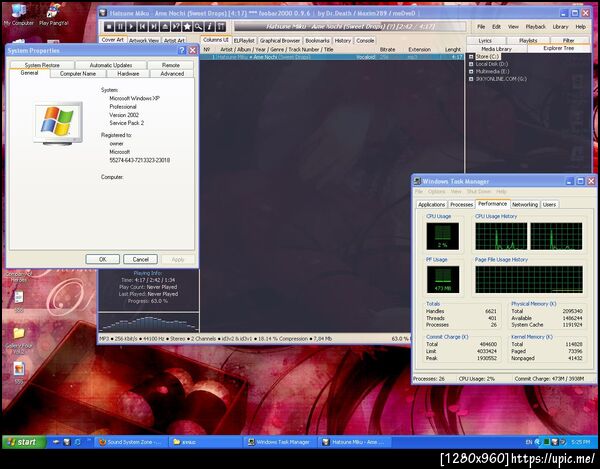
Task: Open the View menu in foobar2000
Action: (x=513, y=27)
